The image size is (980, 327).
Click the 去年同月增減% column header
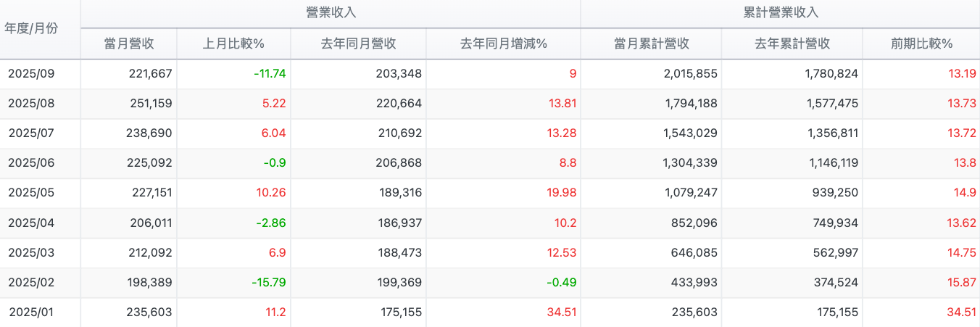[x=503, y=44]
